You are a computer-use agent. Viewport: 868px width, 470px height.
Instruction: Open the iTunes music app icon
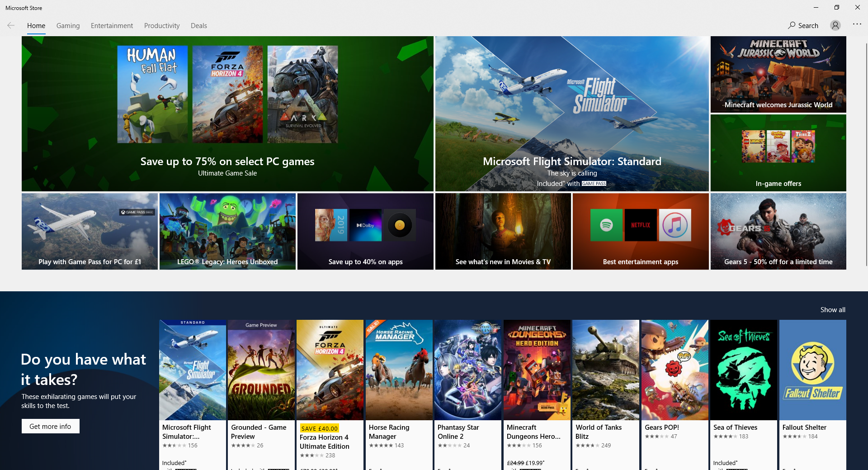tap(675, 225)
